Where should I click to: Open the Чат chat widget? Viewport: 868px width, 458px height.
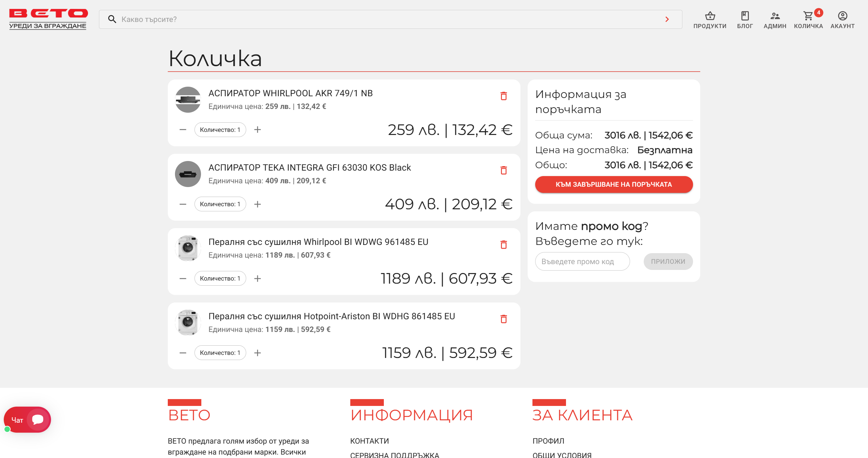27,420
